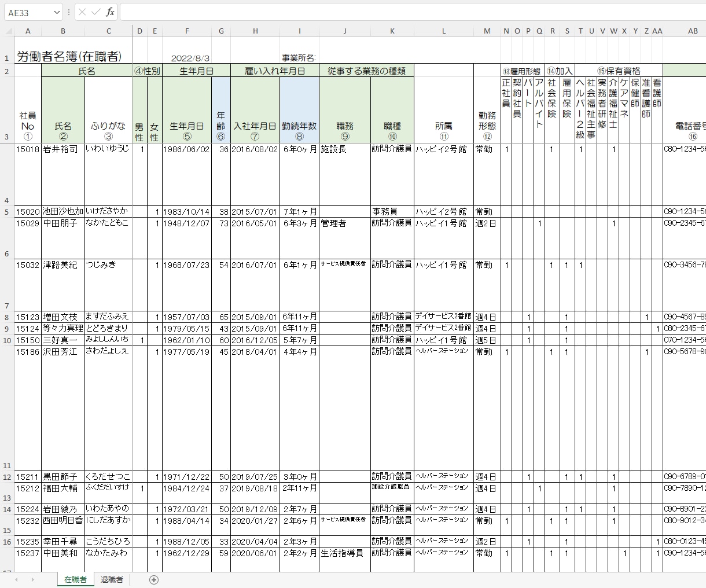The height and width of the screenshot is (588, 706).
Task: Click employee number cell 15235
Action: (28, 542)
